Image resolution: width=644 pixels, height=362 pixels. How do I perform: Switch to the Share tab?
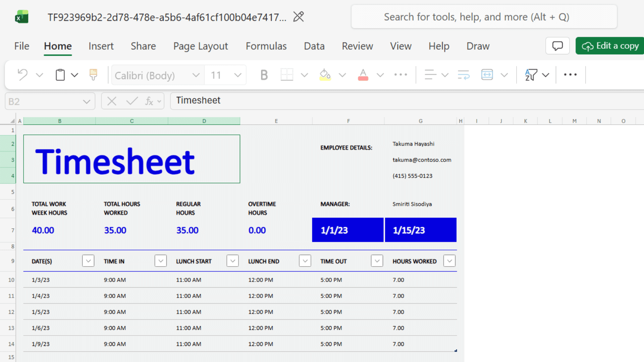pyautogui.click(x=143, y=46)
